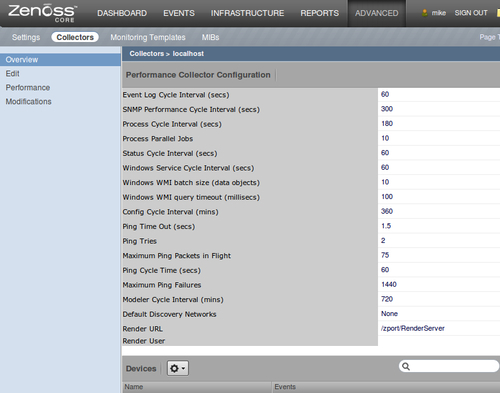Click the Sign Out link
Screen dimensions: 500x393
[x=471, y=13]
